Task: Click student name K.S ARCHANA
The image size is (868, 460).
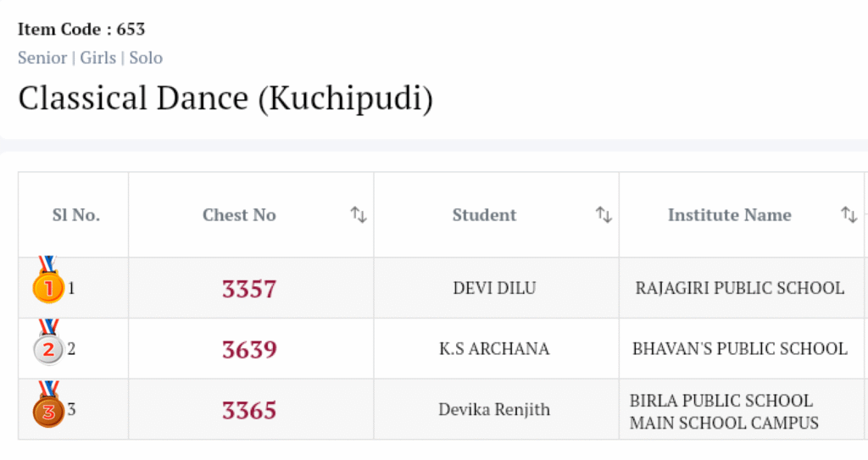Action: click(494, 349)
